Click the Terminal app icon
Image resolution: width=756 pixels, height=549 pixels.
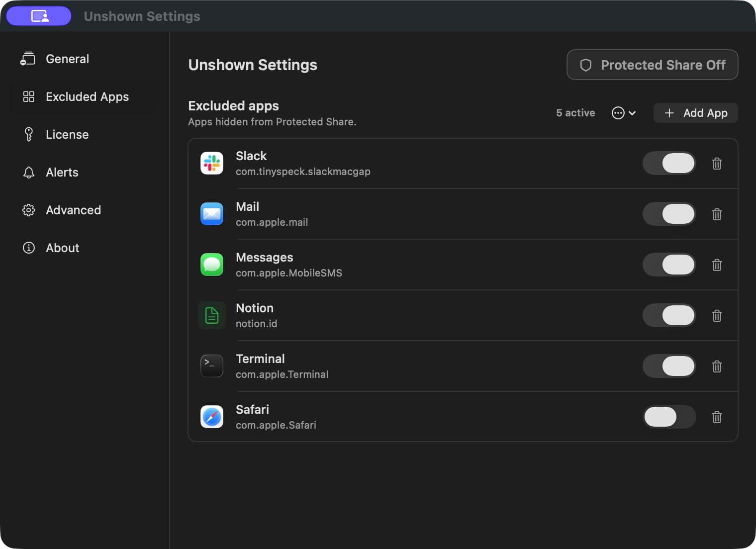coord(212,366)
